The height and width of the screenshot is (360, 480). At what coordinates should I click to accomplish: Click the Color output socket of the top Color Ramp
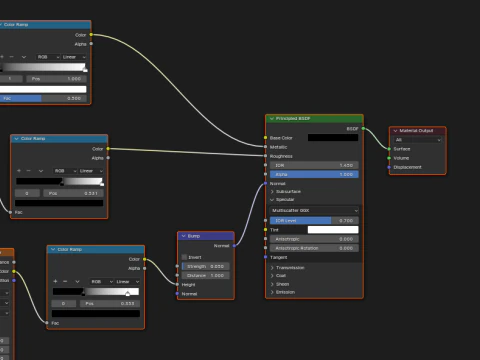pyautogui.click(x=91, y=35)
